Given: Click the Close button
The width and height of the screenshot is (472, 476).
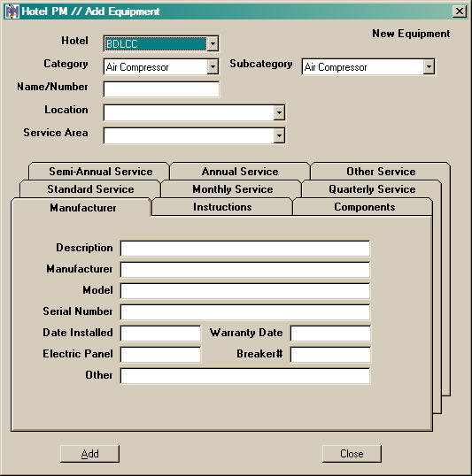Looking at the screenshot, I should click(352, 454).
